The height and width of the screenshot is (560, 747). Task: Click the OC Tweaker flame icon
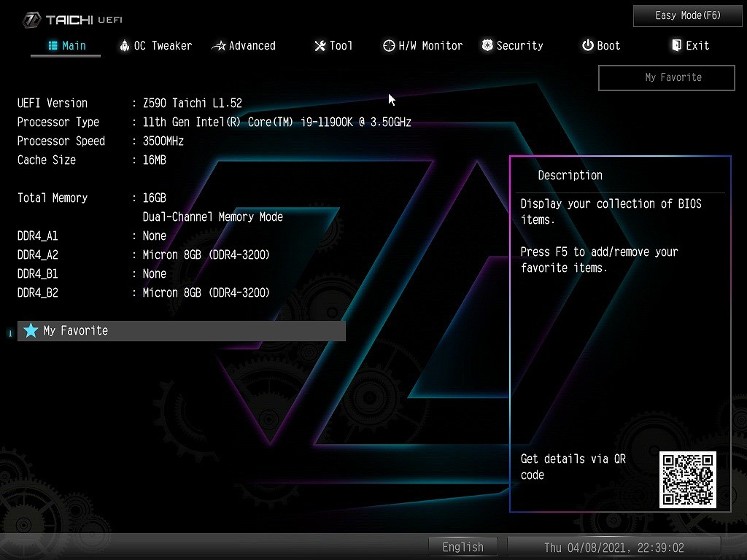pos(125,45)
